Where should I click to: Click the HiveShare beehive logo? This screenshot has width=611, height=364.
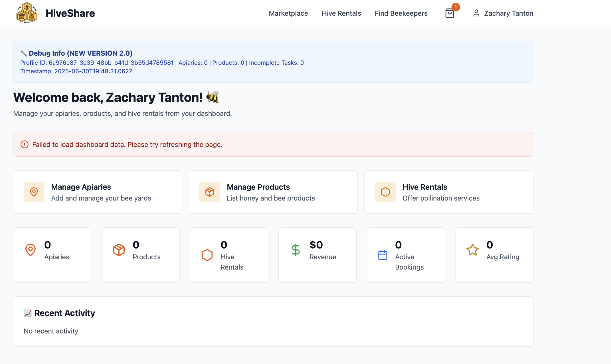pyautogui.click(x=27, y=13)
